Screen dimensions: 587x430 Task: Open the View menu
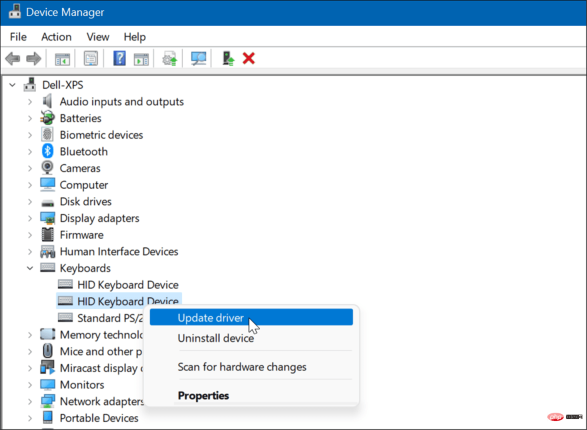tap(98, 37)
